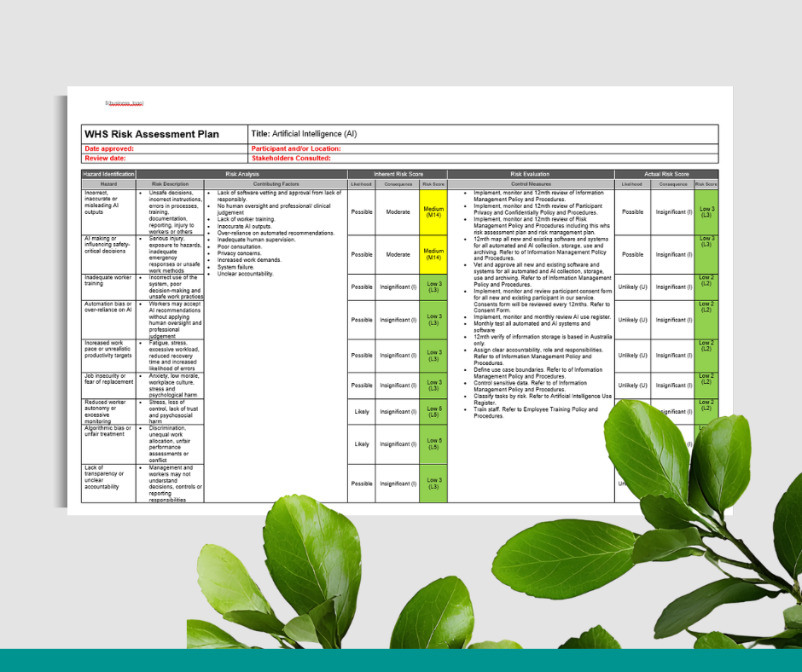
Task: Click "Likely" likelihood in Reduced worker autonomy row
Action: point(362,412)
